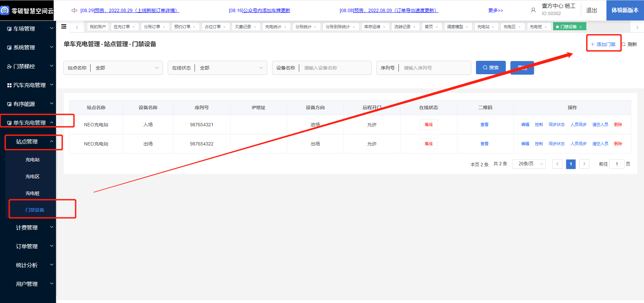View QR code 查看 for 出场 row
This screenshot has width=644, height=303.
click(484, 144)
